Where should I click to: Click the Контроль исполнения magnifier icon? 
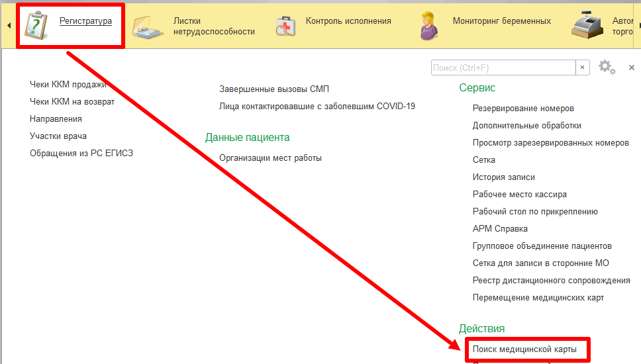285,26
